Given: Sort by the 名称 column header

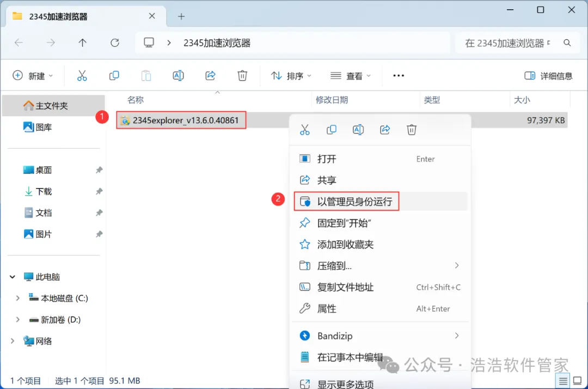Looking at the screenshot, I should [136, 100].
